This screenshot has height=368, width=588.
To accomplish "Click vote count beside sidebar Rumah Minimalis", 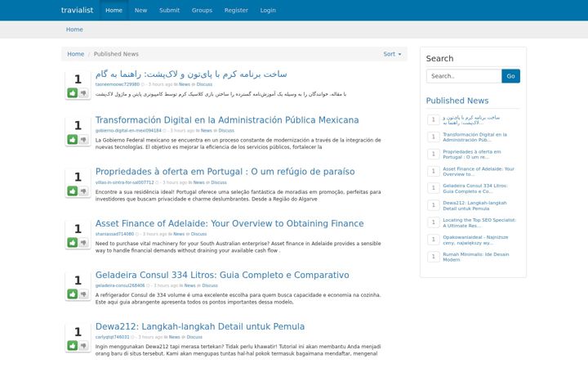I will pos(434,257).
